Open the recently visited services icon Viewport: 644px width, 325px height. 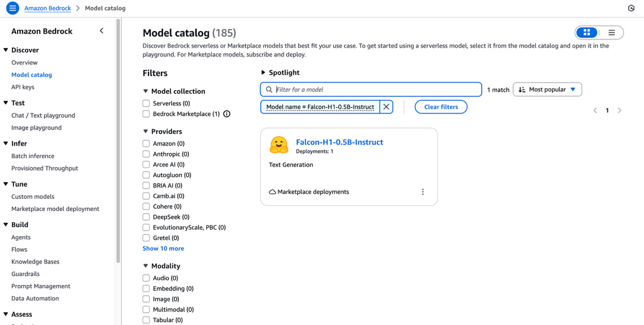(x=631, y=8)
